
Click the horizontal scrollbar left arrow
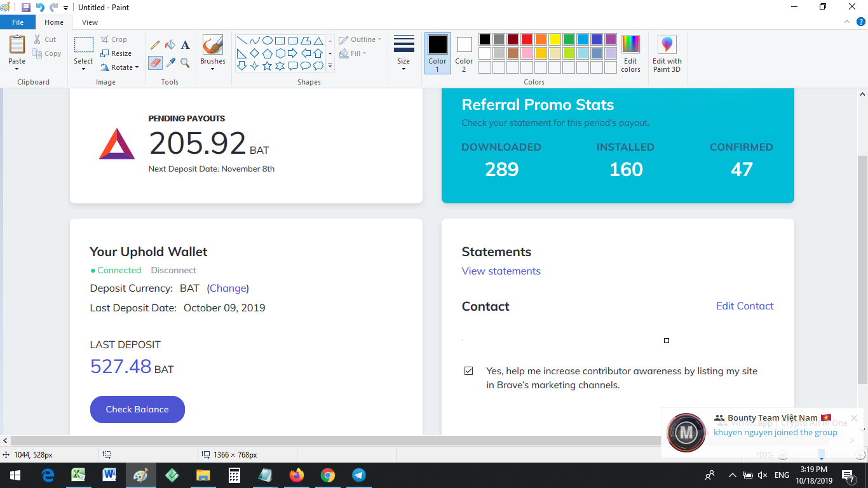pyautogui.click(x=6, y=440)
